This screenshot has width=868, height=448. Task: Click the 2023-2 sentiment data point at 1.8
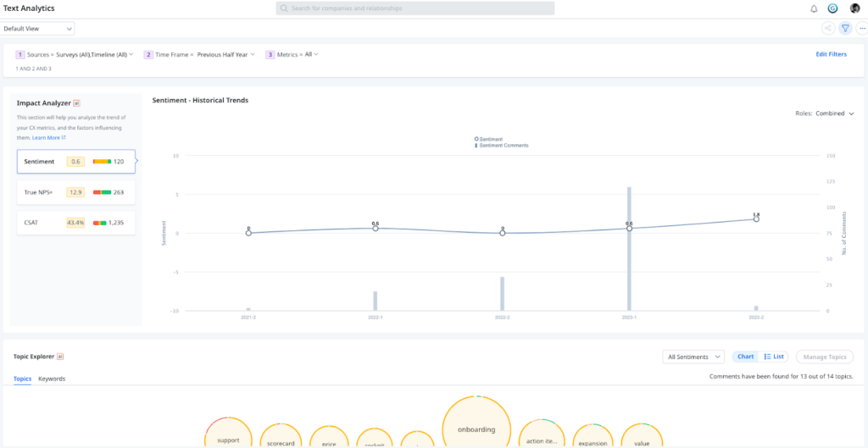(x=756, y=219)
